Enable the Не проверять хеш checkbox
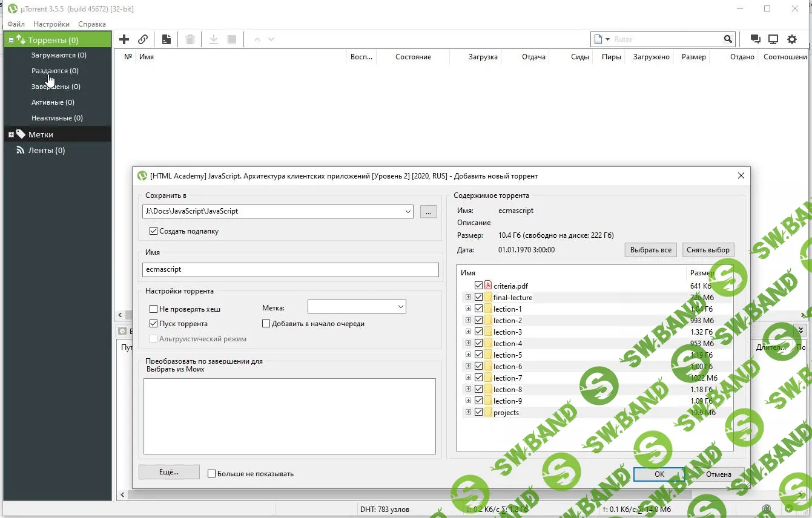The image size is (812, 518). [x=154, y=309]
